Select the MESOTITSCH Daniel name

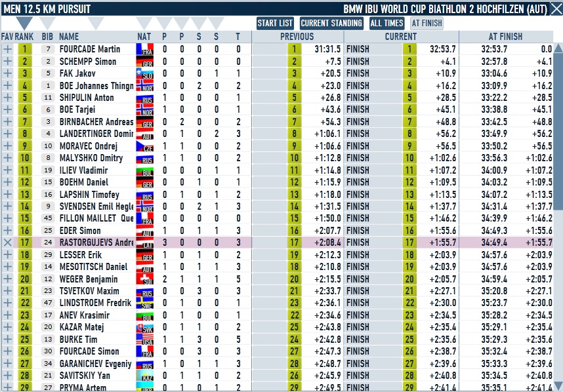[x=93, y=267]
